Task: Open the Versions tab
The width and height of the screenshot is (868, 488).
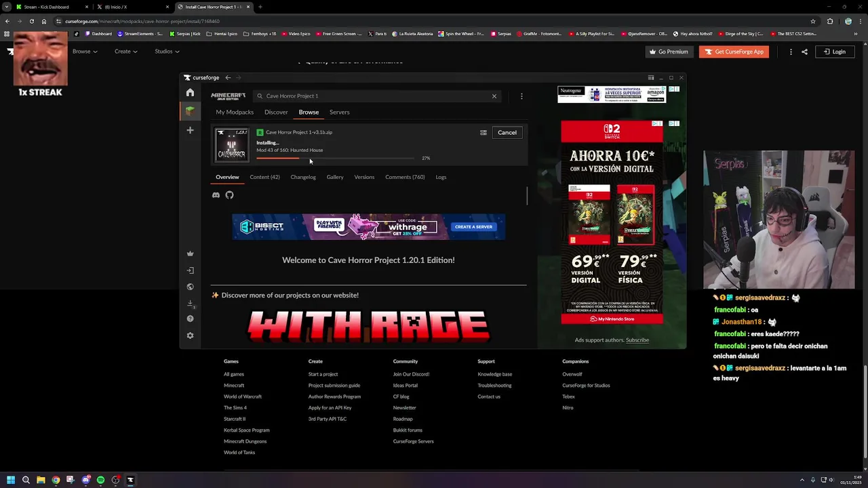Action: tap(364, 177)
